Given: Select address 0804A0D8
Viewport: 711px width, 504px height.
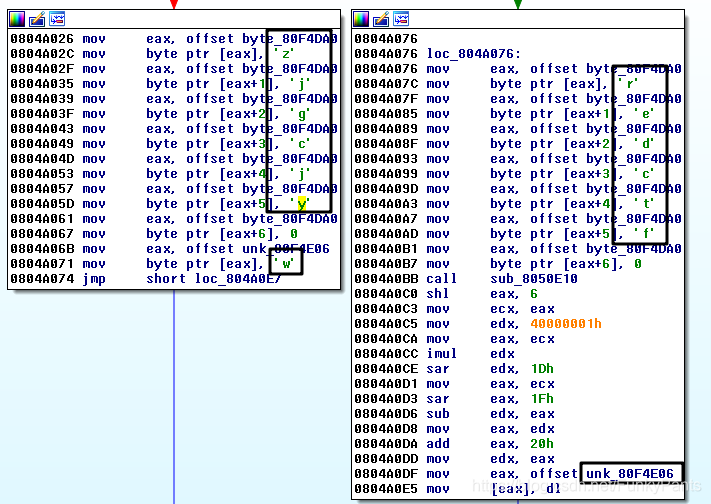Looking at the screenshot, I should (386, 428).
